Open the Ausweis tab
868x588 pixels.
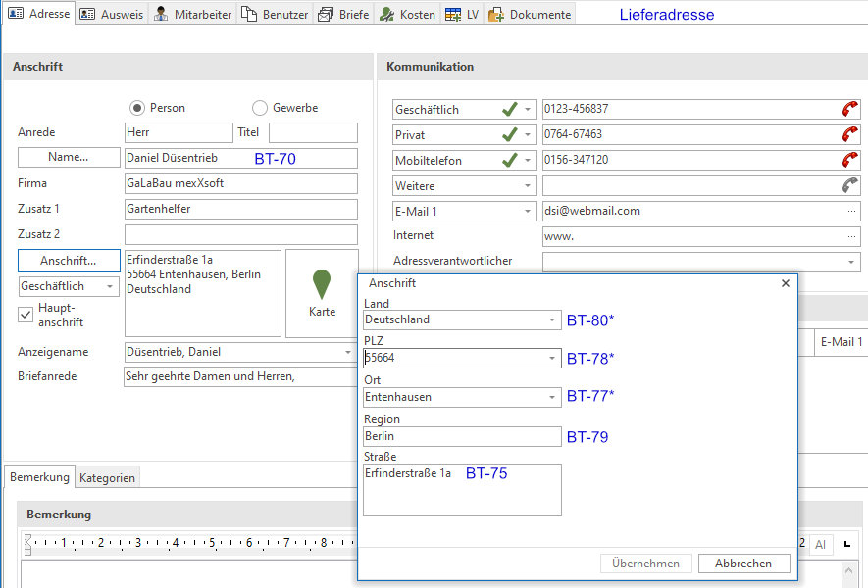pyautogui.click(x=112, y=14)
